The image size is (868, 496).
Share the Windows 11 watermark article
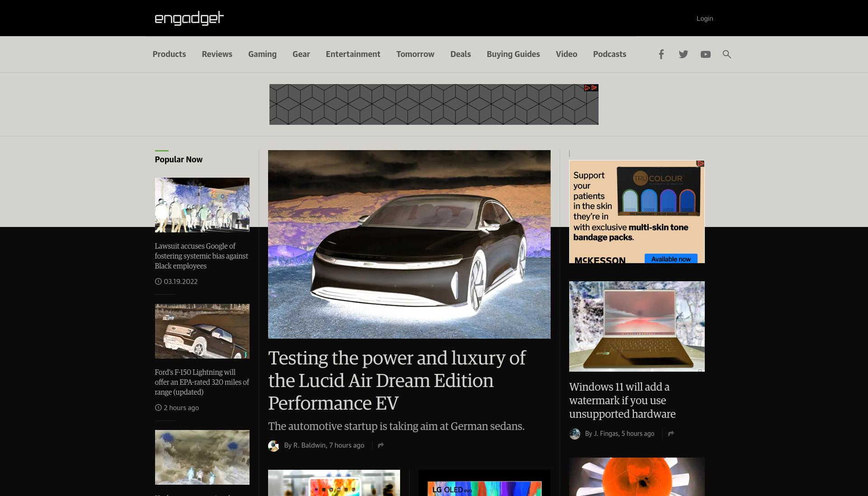671,434
